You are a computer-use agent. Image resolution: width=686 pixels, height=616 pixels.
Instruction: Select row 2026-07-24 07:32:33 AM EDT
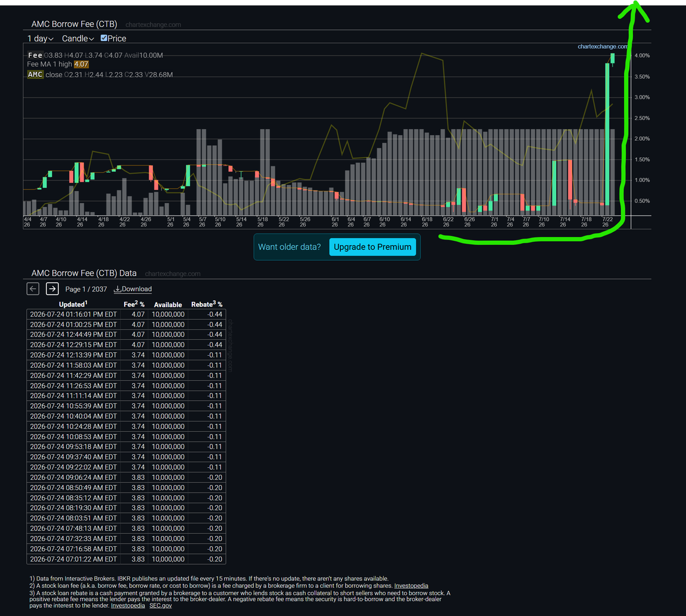tap(126, 539)
